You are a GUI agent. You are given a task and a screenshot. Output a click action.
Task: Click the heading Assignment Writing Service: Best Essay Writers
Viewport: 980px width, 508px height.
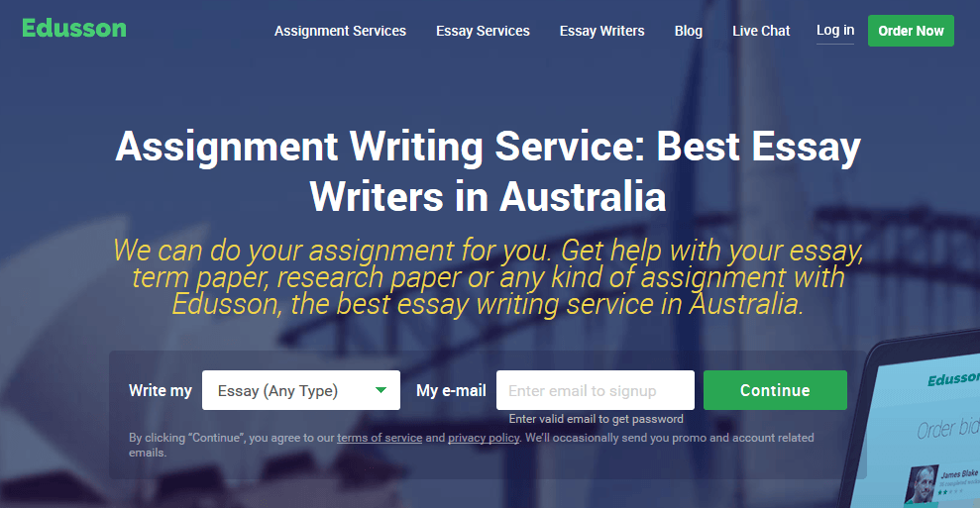pos(488,171)
